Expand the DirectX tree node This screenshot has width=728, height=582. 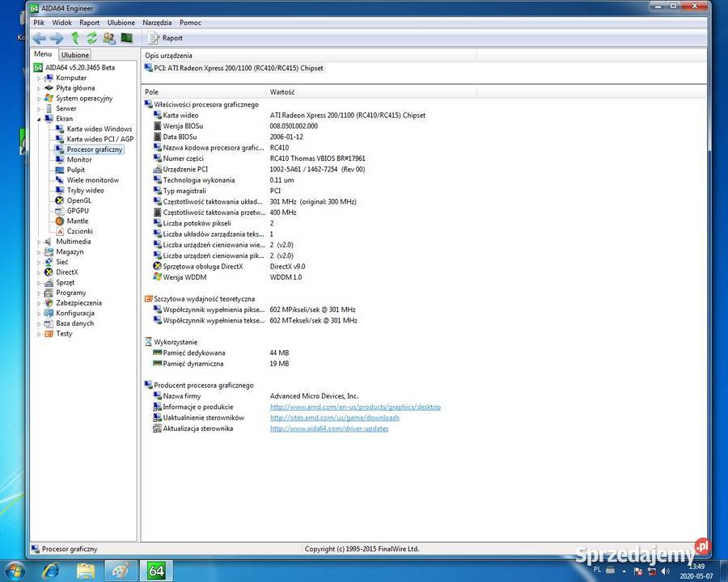tap(39, 273)
